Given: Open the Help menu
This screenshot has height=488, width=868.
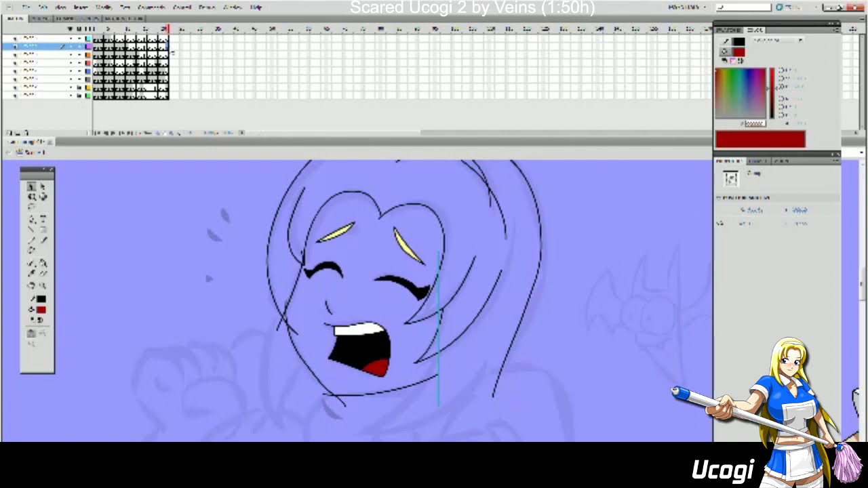Looking at the screenshot, I should [x=256, y=7].
